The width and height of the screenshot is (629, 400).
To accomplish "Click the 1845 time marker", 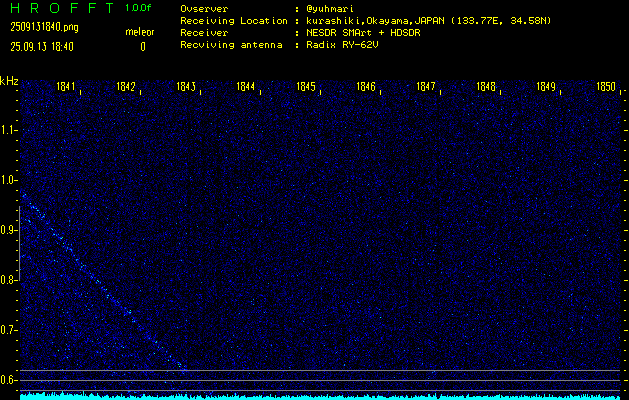I will click(306, 86).
